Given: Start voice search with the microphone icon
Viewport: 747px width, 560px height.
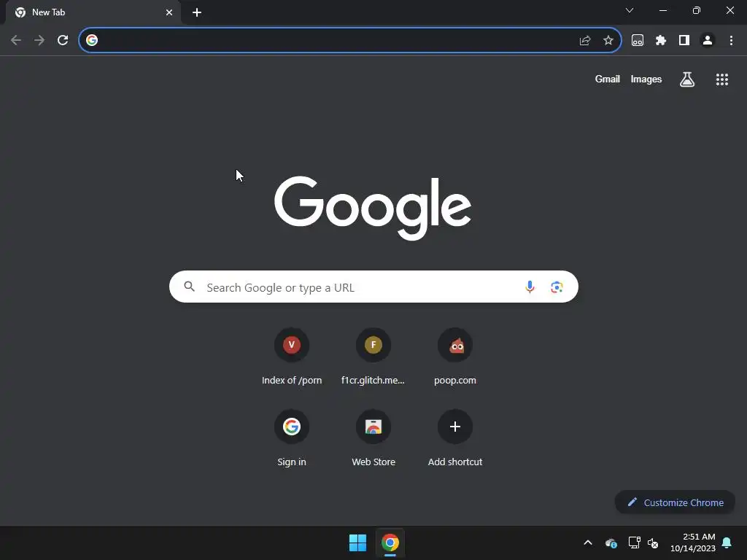Looking at the screenshot, I should tap(530, 287).
